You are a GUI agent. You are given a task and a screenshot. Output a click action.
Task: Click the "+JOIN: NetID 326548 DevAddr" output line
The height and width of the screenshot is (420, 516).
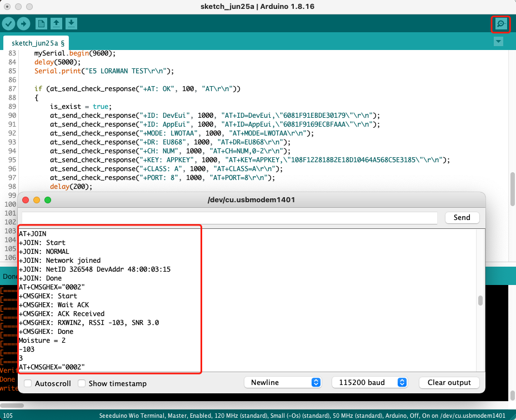[x=95, y=269]
